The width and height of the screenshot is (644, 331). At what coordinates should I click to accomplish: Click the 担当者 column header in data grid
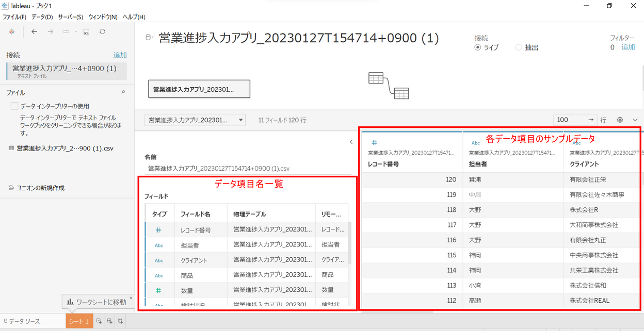513,153
